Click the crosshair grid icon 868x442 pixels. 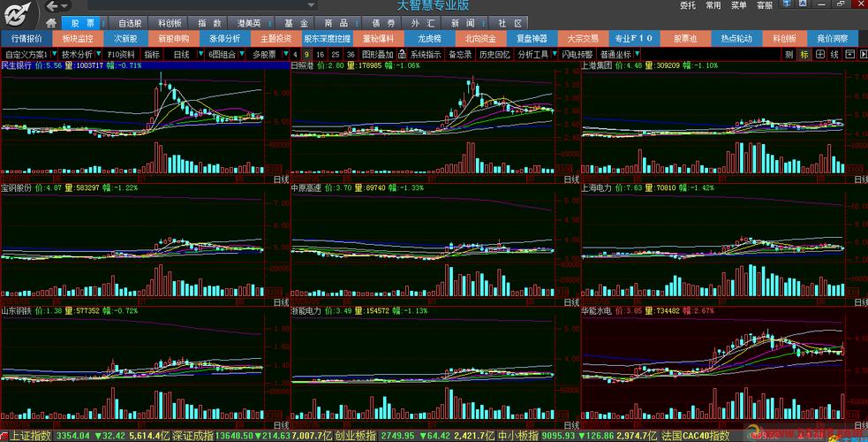point(819,54)
